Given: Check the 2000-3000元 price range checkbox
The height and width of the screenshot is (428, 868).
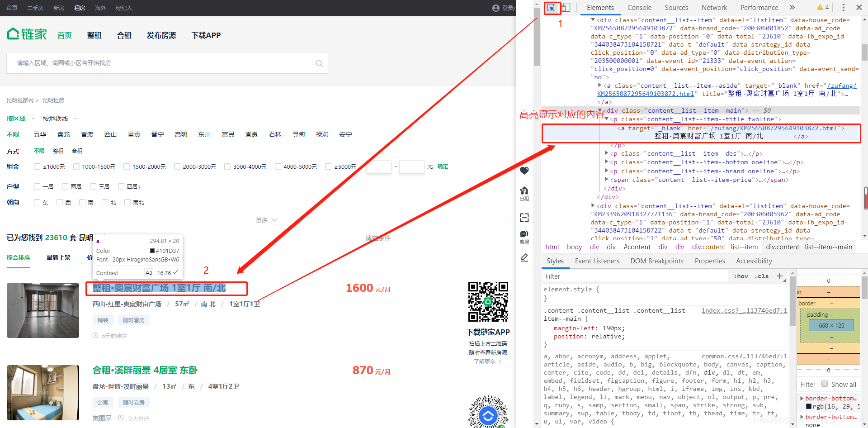Looking at the screenshot, I should [x=177, y=166].
